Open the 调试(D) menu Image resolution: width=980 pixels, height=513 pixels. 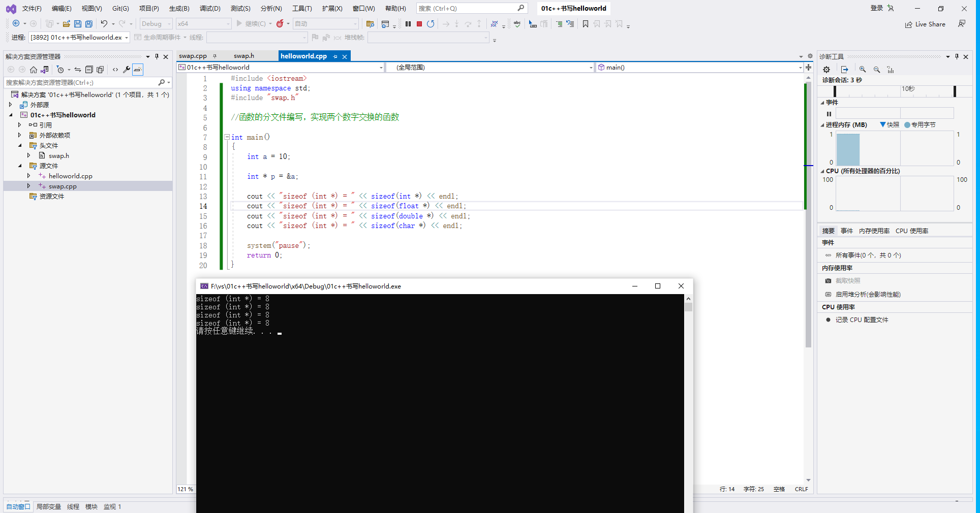tap(210, 9)
